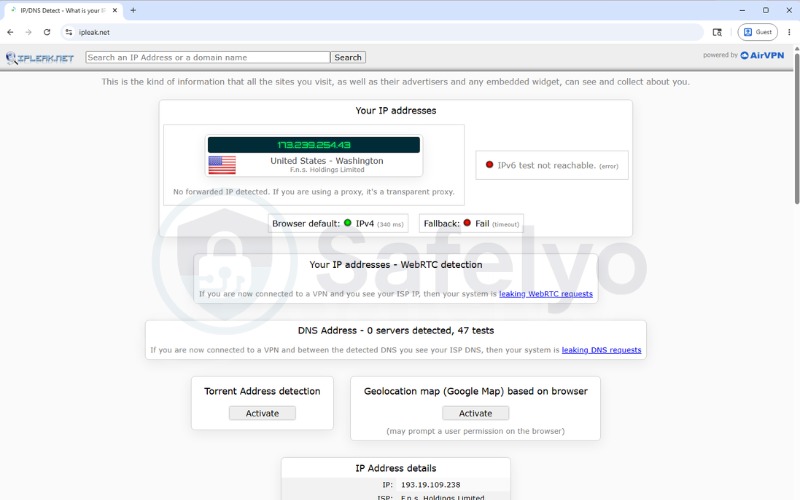Click the 'IP Address details' heading
Screen dimensions: 800x500
click(x=396, y=468)
